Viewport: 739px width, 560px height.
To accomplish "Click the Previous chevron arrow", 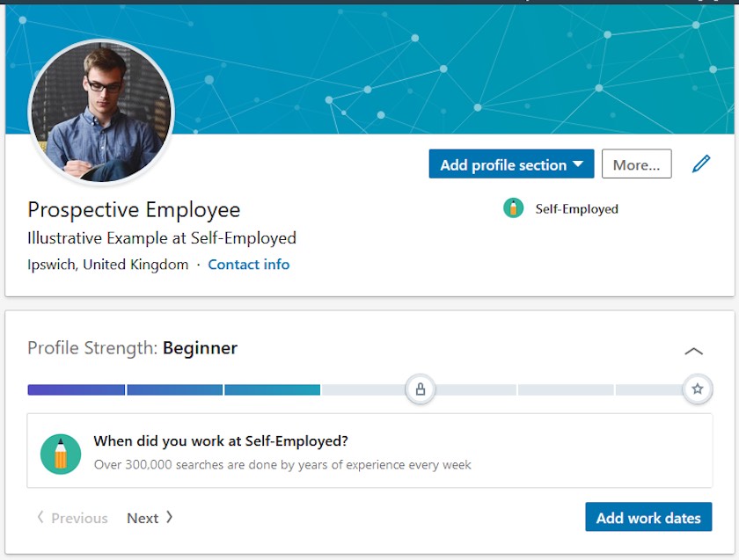I will pos(39,518).
